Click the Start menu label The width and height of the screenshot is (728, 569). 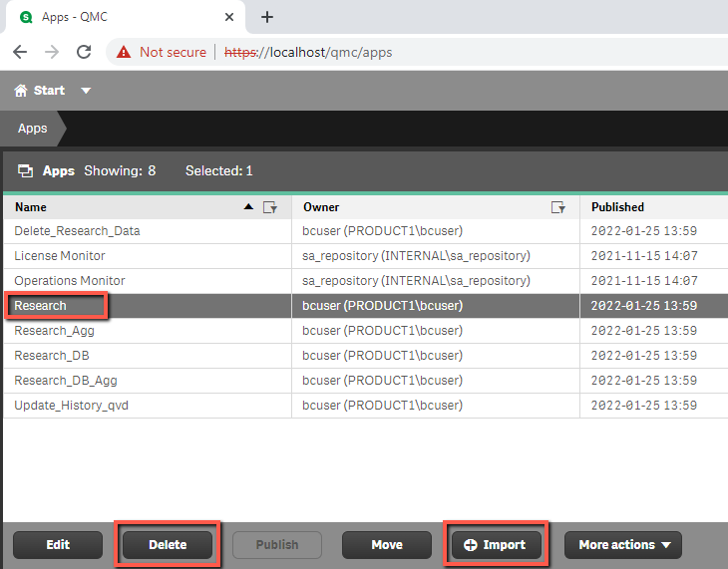tap(49, 90)
